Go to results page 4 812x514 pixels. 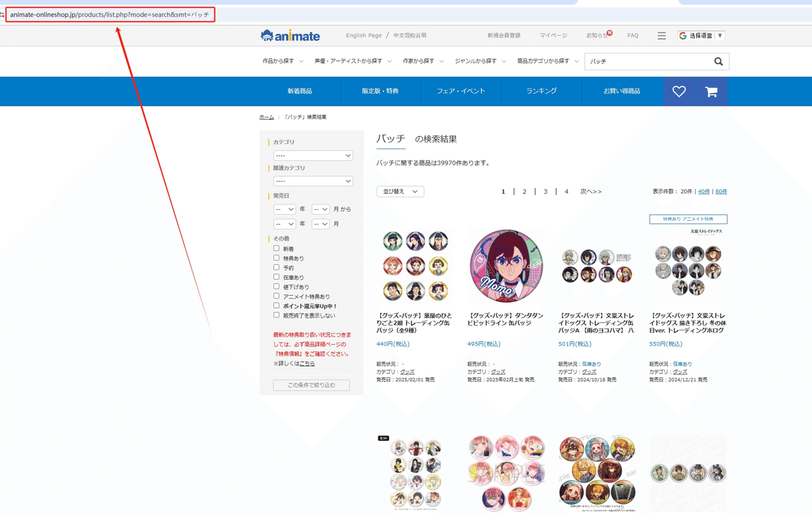coord(566,192)
